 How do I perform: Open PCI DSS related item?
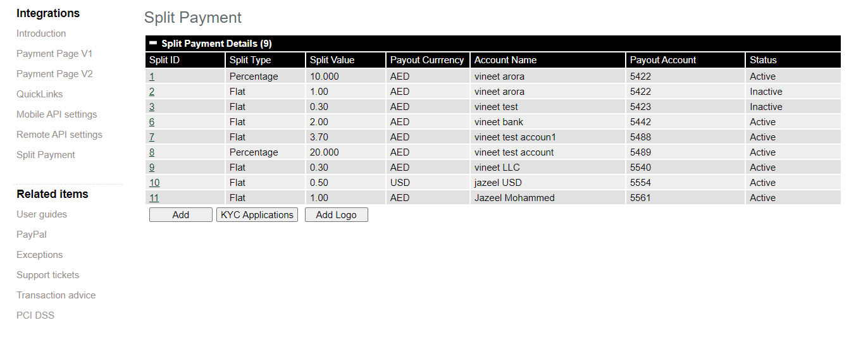point(35,315)
